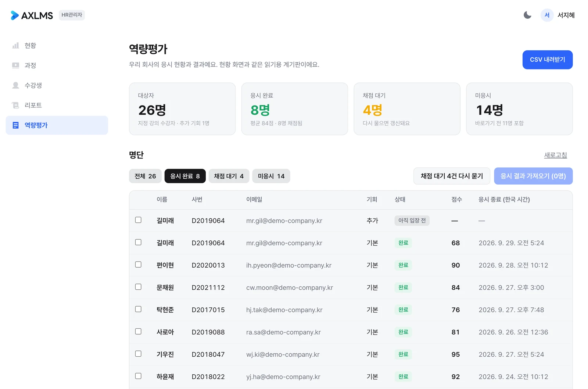Click score 95 in 기우진 row
The width and height of the screenshot is (588, 389).
[456, 354]
